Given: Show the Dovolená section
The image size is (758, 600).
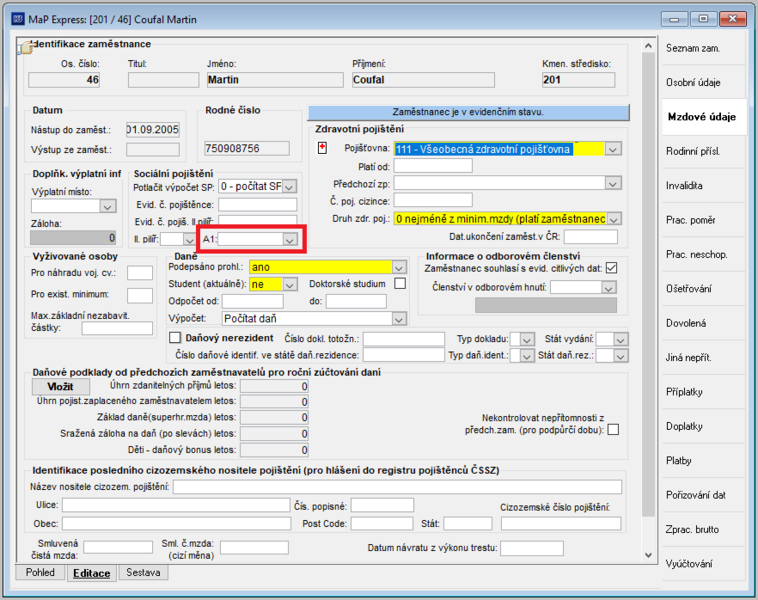Looking at the screenshot, I should point(704,323).
